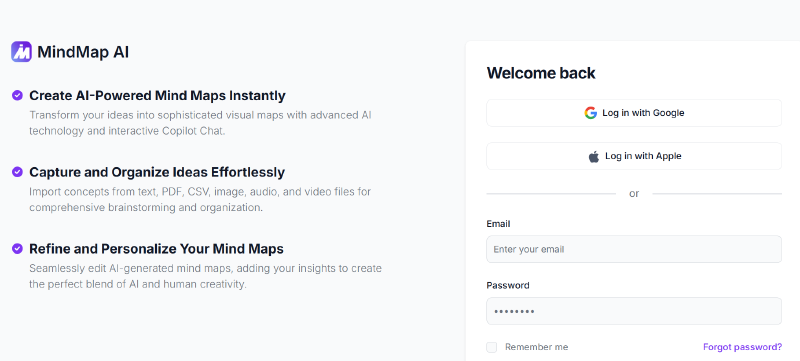The height and width of the screenshot is (361, 800).
Task: Log in with Google button
Action: point(634,113)
